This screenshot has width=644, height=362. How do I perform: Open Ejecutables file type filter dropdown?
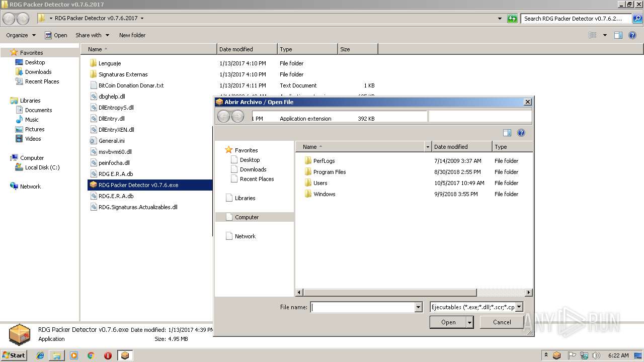(x=519, y=307)
